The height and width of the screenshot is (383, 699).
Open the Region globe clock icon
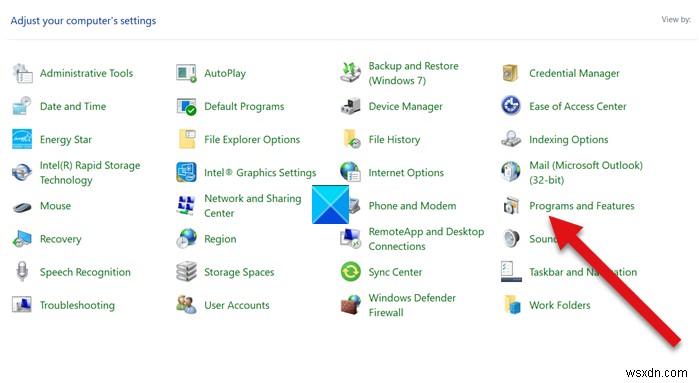tap(186, 239)
